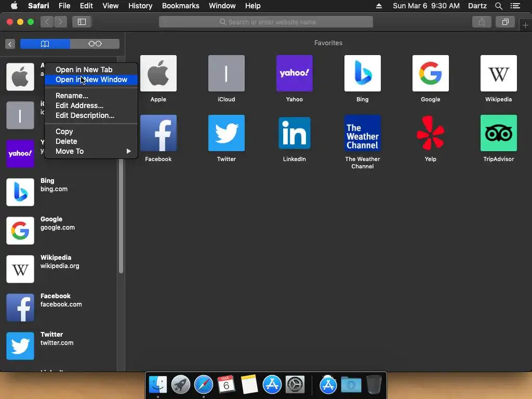This screenshot has height=399, width=532.
Task: Open the File menu
Action: coord(64,6)
